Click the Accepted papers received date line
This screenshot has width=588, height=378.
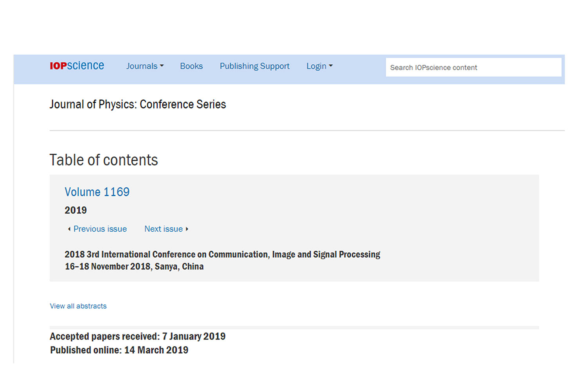point(138,336)
